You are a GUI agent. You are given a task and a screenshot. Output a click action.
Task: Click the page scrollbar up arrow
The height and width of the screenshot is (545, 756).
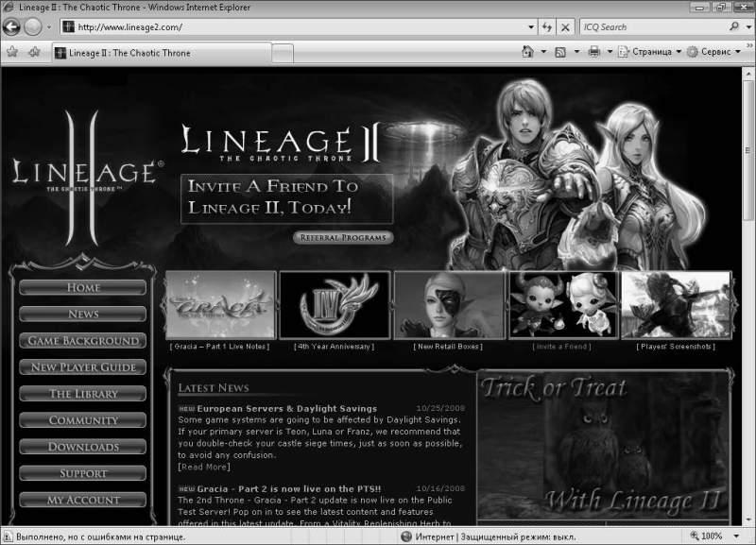(x=748, y=74)
